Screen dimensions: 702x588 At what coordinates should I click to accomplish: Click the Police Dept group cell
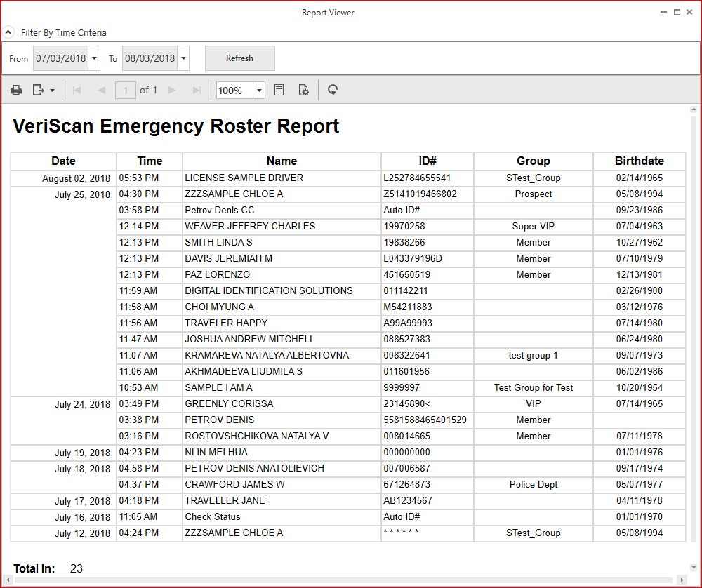click(x=534, y=484)
